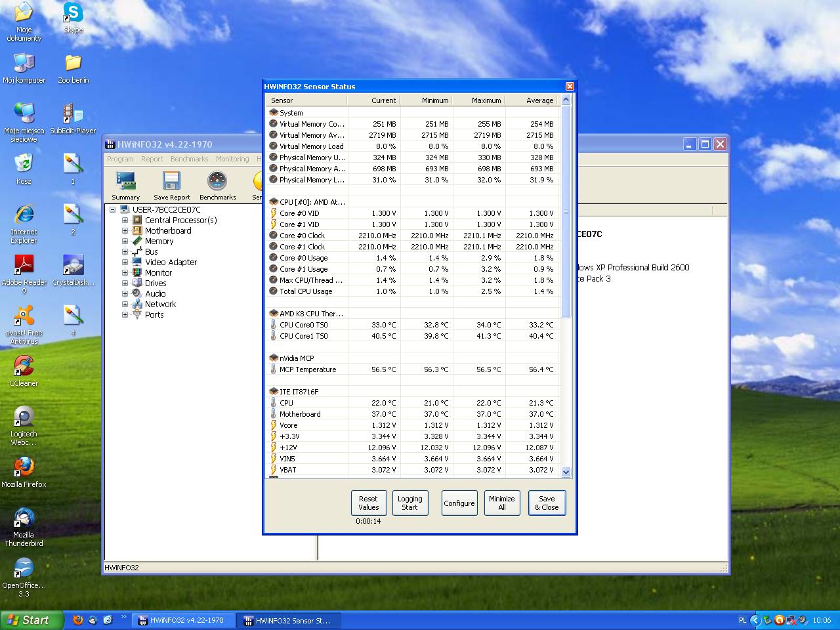Screen dimensions: 840x630
Task: Click the Save & Close button
Action: pos(547,503)
